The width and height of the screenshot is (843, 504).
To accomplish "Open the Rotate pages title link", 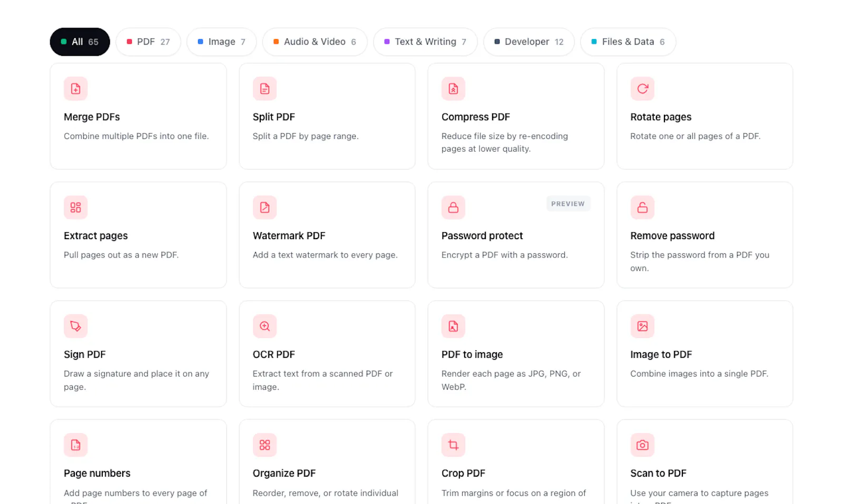I will pos(661,117).
